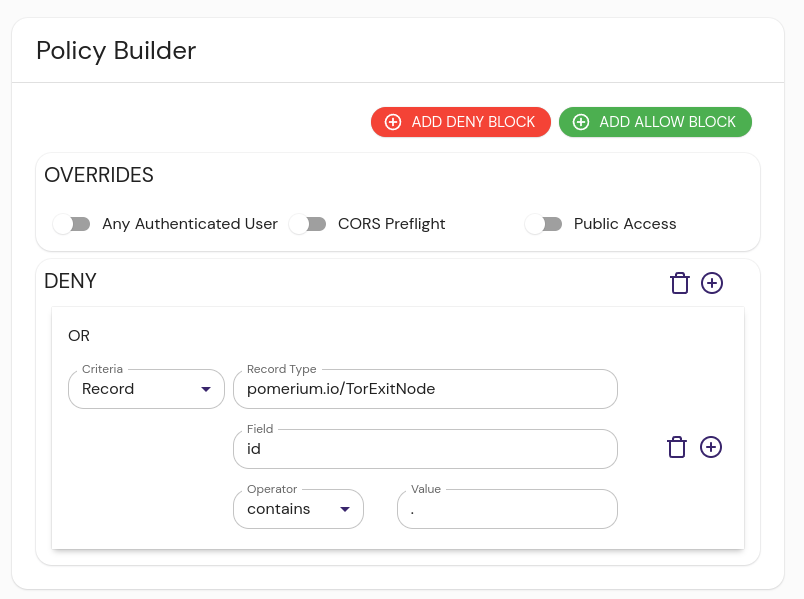Enable the Any Authenticated User override
Image resolution: width=804 pixels, height=599 pixels.
click(71, 224)
